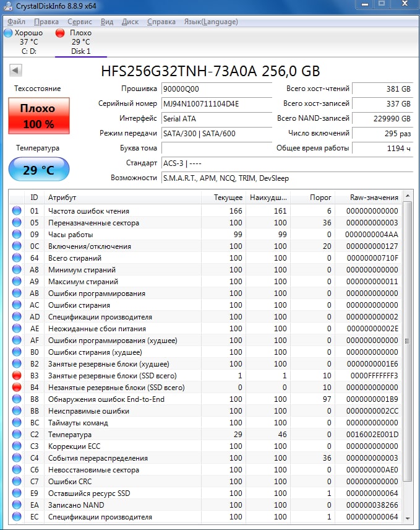This screenshot has height=530, width=420.
Task: Click the Порог column header
Action: (312, 198)
